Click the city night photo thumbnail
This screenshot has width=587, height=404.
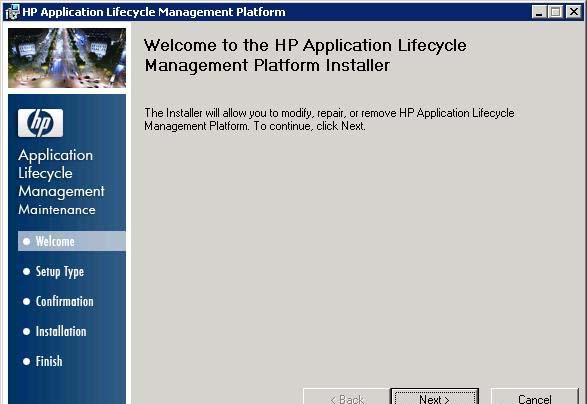coord(67,58)
